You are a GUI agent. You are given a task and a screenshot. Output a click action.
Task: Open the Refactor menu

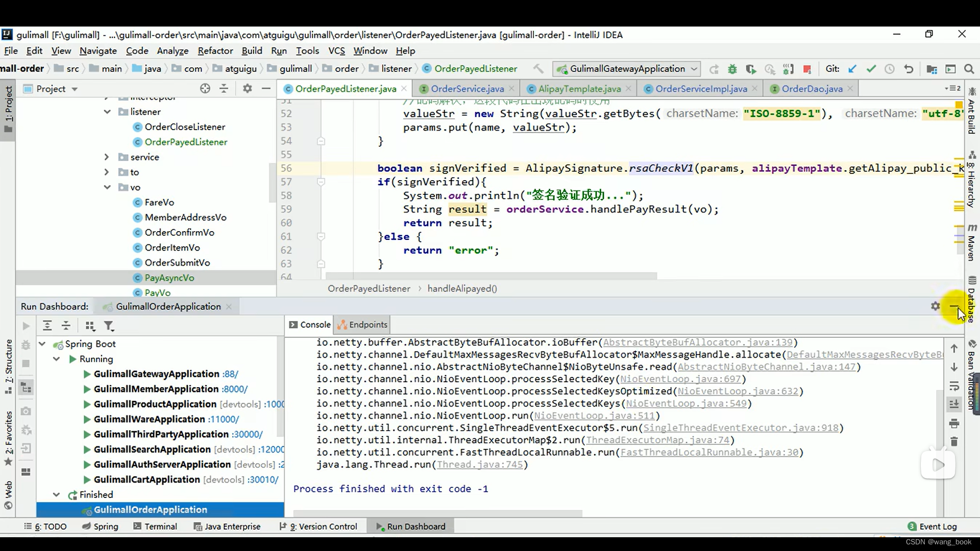(x=215, y=51)
